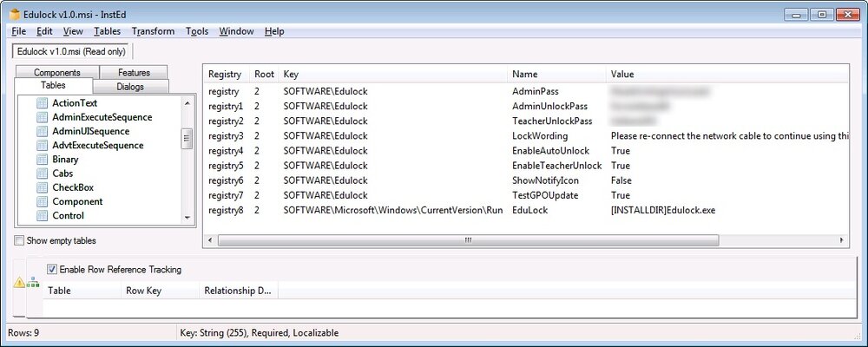Sort by the Value column header
This screenshot has height=347, width=868.
(727, 74)
